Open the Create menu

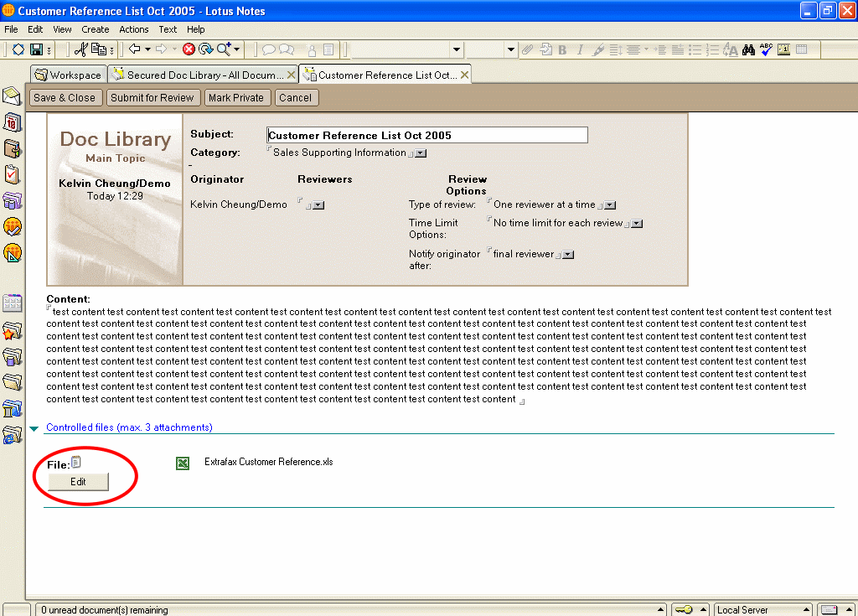click(95, 29)
